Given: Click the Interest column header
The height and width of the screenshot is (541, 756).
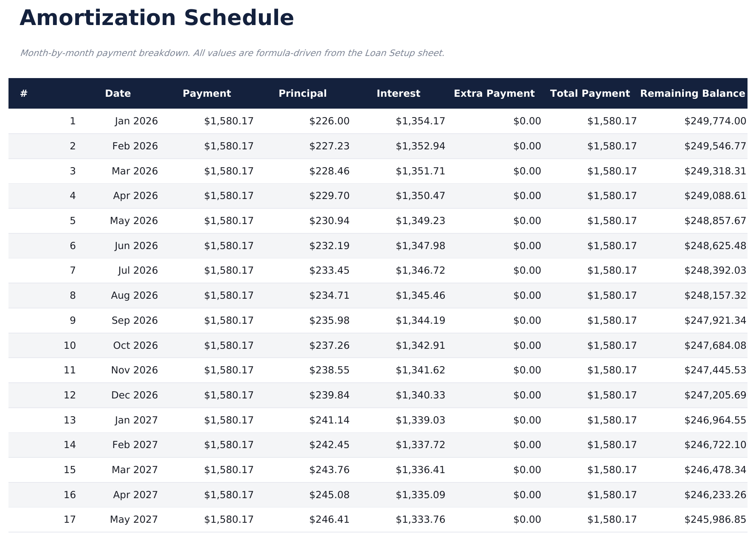Looking at the screenshot, I should [398, 93].
